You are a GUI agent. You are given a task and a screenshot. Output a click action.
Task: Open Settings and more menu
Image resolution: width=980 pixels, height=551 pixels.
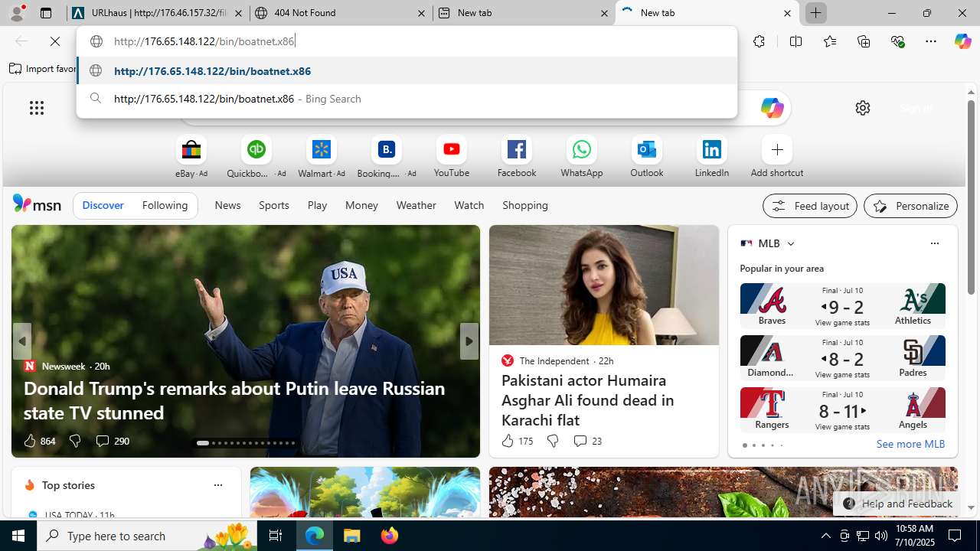coord(931,41)
